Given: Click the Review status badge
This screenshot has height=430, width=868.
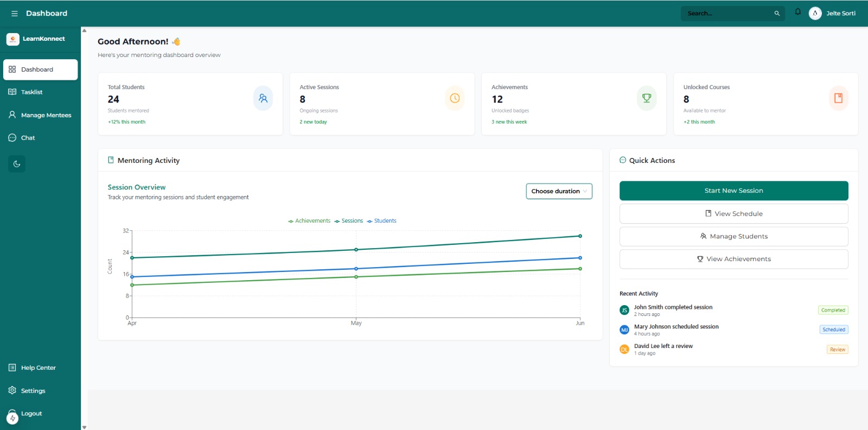Looking at the screenshot, I should 838,350.
